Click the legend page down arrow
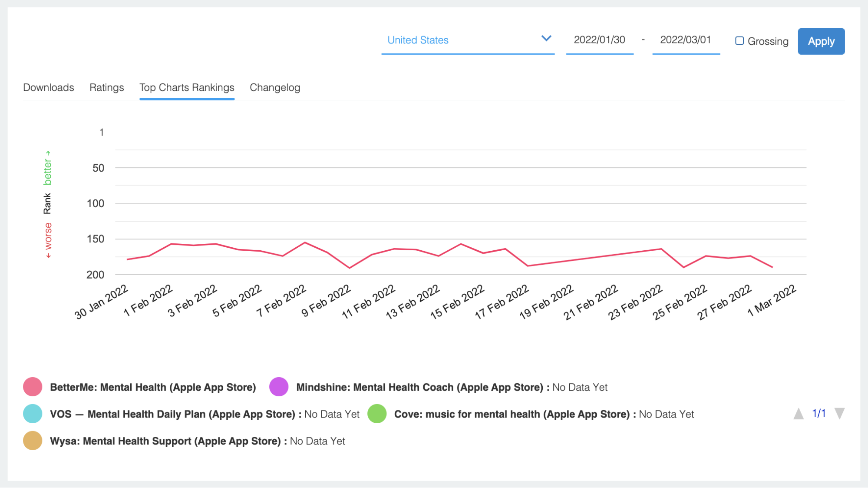Screen dimensions: 868x488 click(839, 414)
